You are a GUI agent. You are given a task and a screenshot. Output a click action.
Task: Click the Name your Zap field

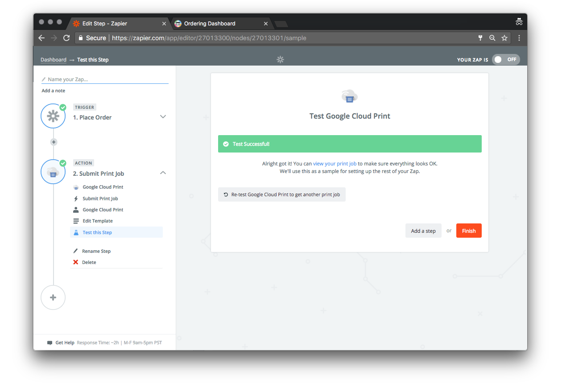point(105,79)
